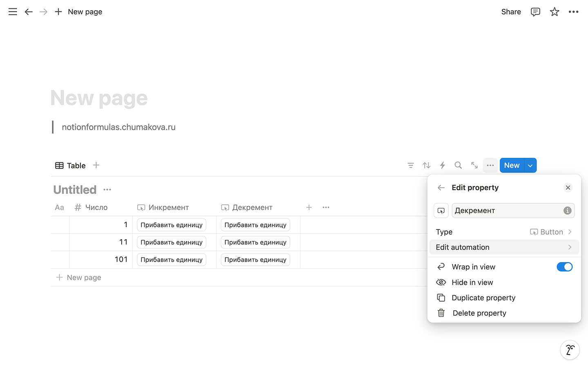Image resolution: width=588 pixels, height=368 pixels.
Task: Go back with the left arrow
Action: (x=29, y=12)
